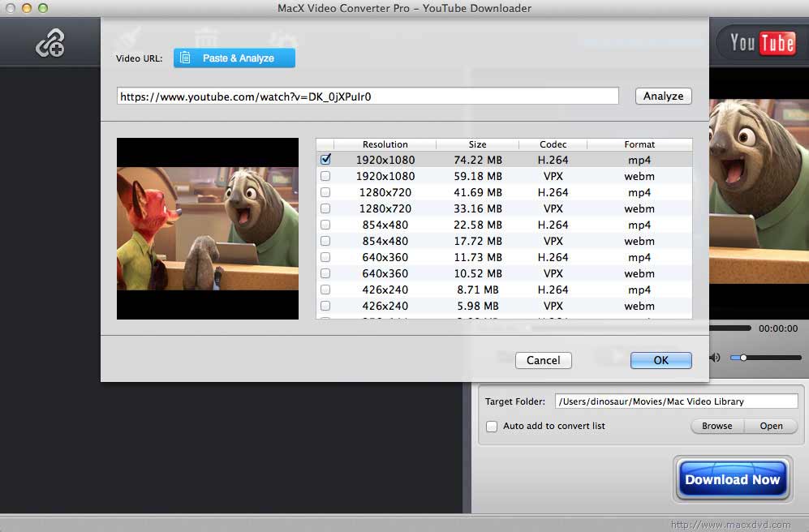The height and width of the screenshot is (532, 809).
Task: Click the video URL input field
Action: coord(368,97)
